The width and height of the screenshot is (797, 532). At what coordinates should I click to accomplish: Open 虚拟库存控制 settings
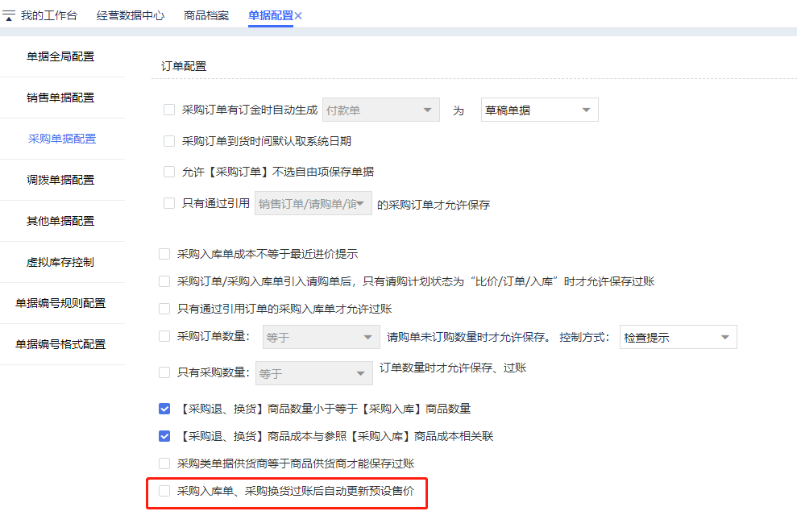[x=62, y=261]
